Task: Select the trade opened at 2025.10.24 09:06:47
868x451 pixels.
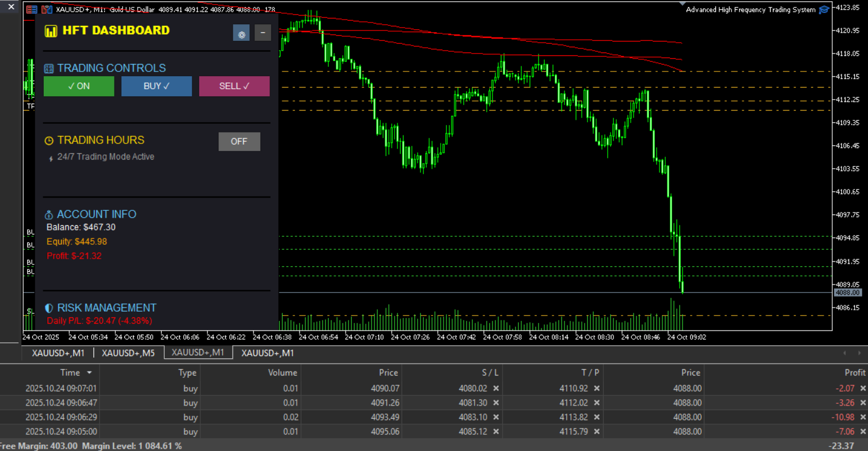Action: [434, 403]
